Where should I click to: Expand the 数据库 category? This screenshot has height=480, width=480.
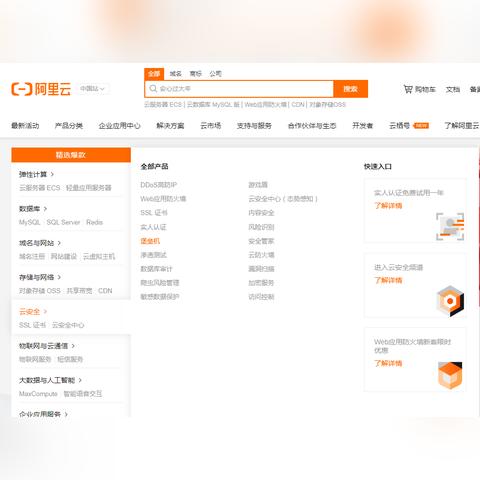tap(33, 209)
